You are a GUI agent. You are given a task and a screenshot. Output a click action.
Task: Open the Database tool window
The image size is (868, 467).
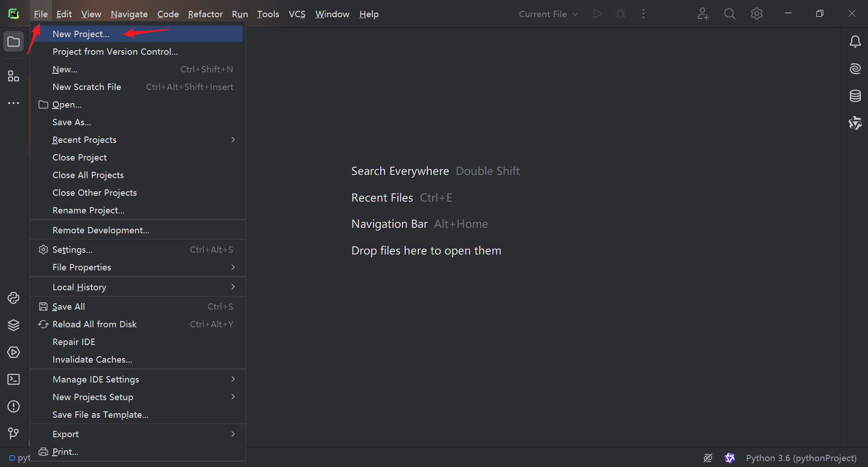(x=855, y=96)
